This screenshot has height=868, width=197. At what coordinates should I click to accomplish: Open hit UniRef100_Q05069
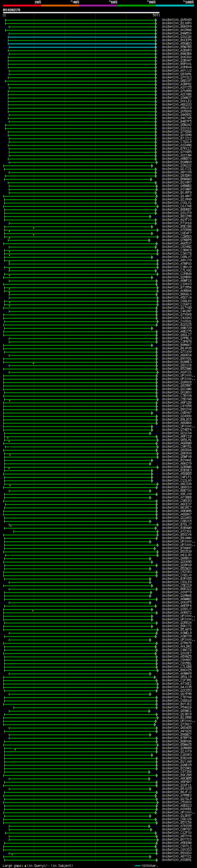(x=176, y=20)
